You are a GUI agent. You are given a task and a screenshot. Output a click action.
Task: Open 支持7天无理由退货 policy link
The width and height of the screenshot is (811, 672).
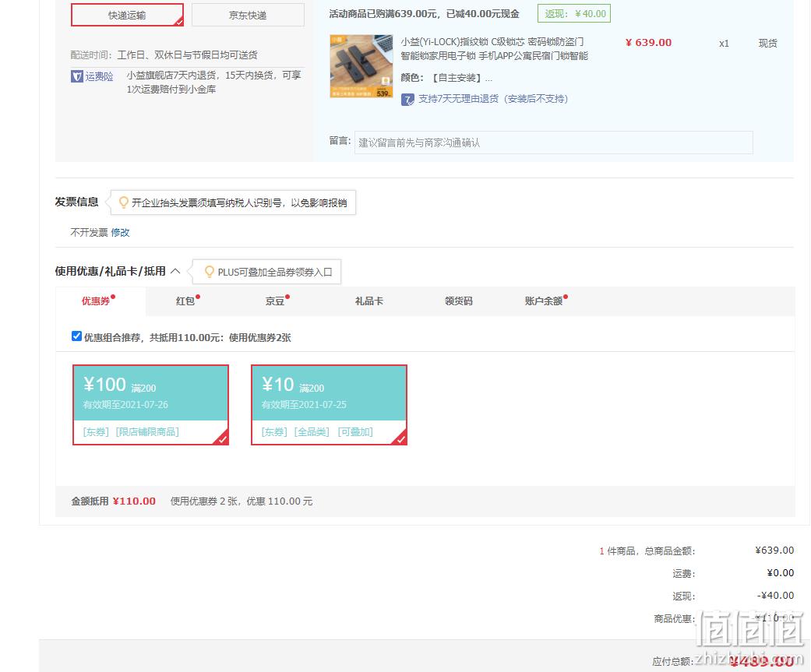click(x=493, y=99)
